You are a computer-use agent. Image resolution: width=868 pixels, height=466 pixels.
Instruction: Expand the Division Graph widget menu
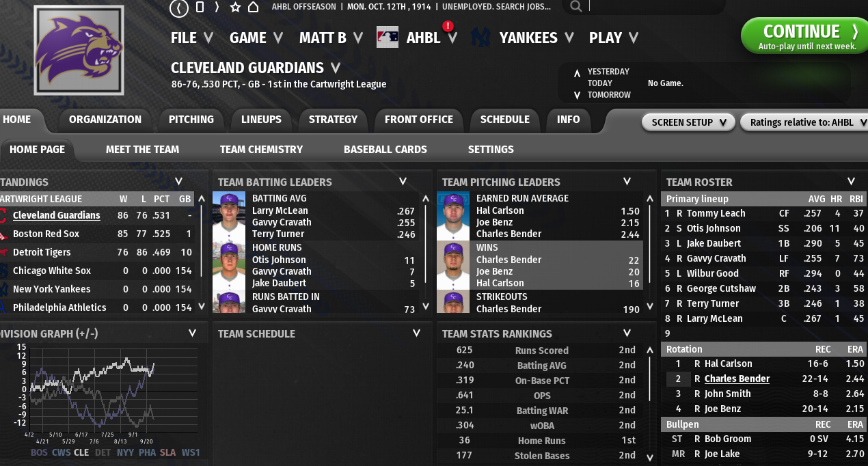pyautogui.click(x=192, y=333)
